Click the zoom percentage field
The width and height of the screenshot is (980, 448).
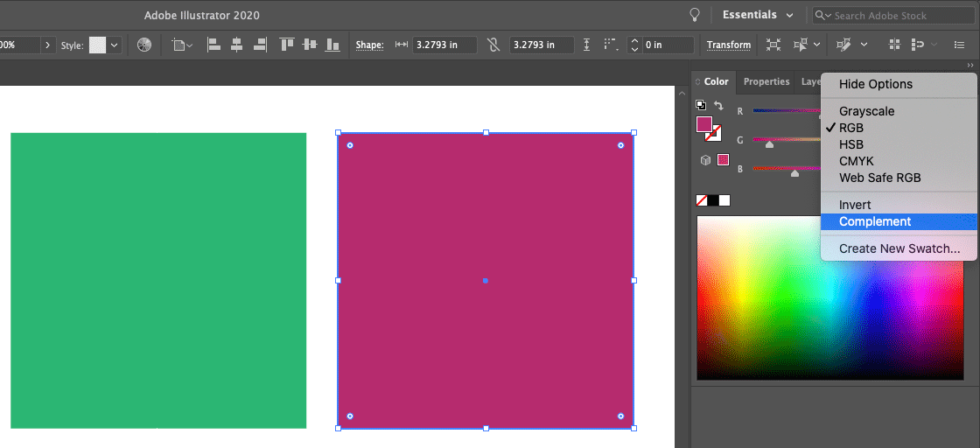point(20,45)
